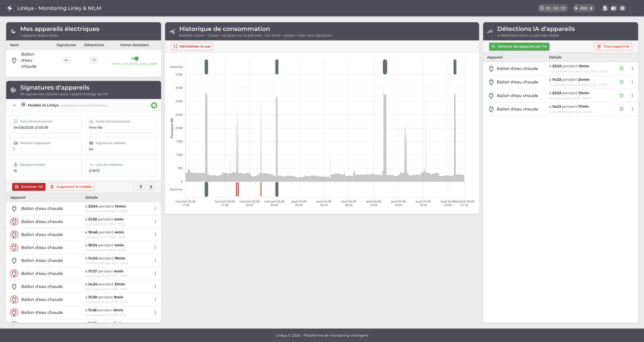Click green feedback icon for 23:53 4 juin detection
This screenshot has height=342, width=644.
pos(621,69)
